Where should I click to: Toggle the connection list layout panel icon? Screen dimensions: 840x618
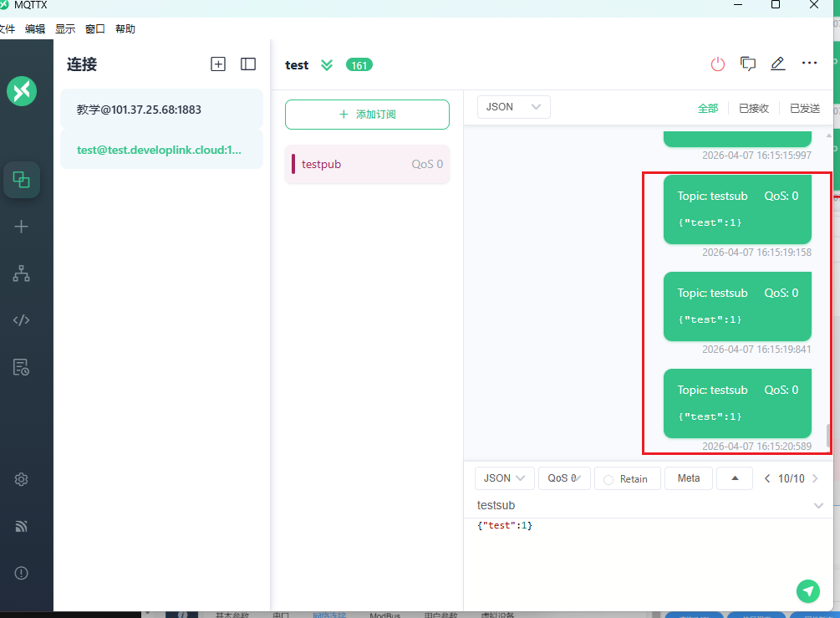[x=248, y=64]
